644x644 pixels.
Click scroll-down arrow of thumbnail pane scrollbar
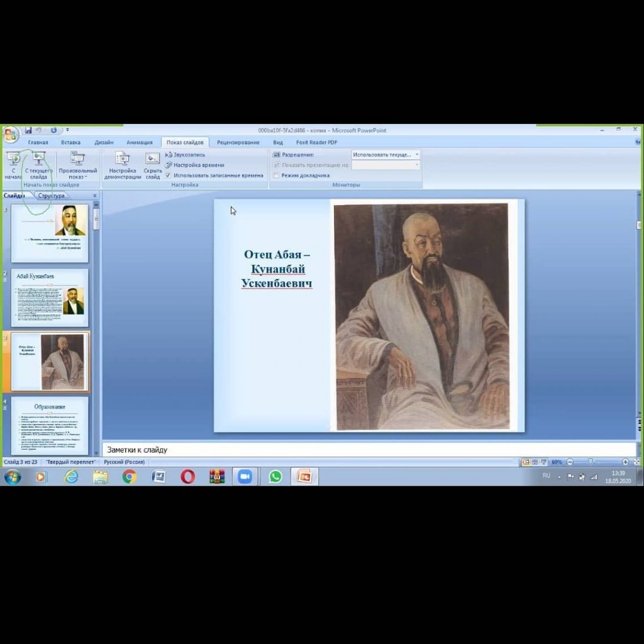click(x=96, y=453)
